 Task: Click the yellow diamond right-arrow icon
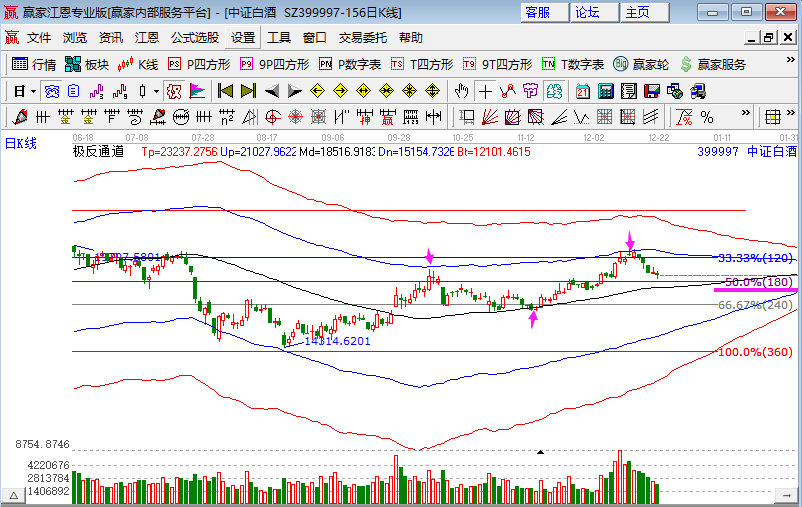(x=341, y=92)
